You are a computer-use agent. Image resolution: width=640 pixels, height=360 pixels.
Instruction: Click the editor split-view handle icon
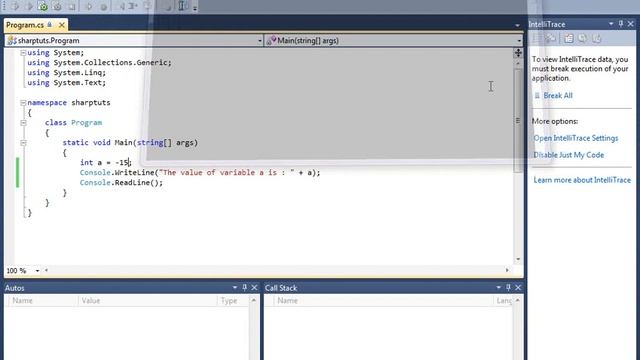(x=518, y=53)
